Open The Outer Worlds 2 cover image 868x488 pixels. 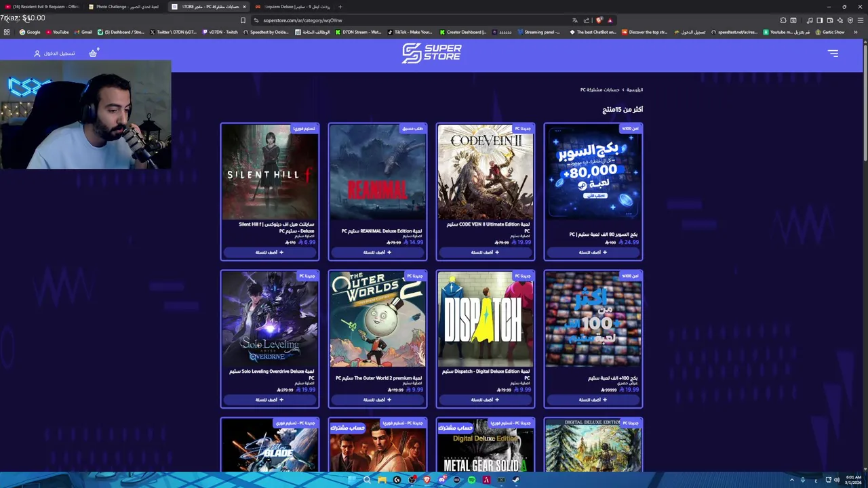(x=378, y=319)
